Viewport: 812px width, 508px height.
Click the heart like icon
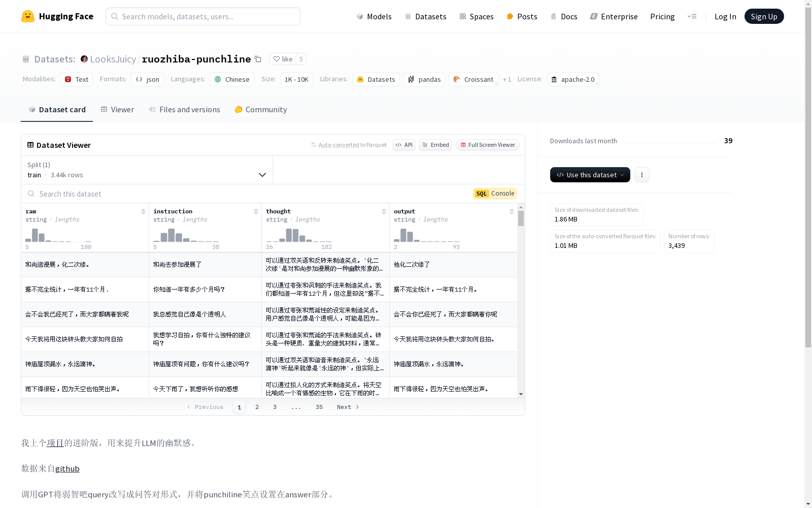pos(277,59)
